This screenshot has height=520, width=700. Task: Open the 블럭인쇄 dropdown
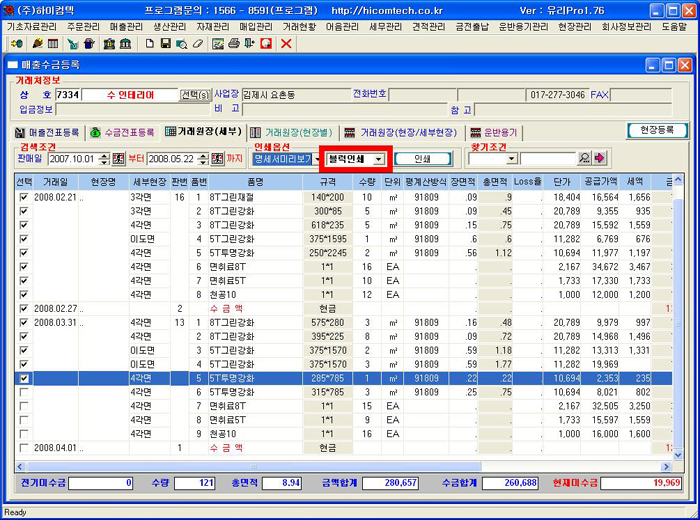click(x=379, y=159)
